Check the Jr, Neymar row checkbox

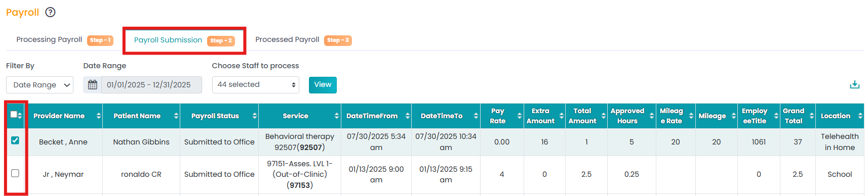tap(15, 173)
